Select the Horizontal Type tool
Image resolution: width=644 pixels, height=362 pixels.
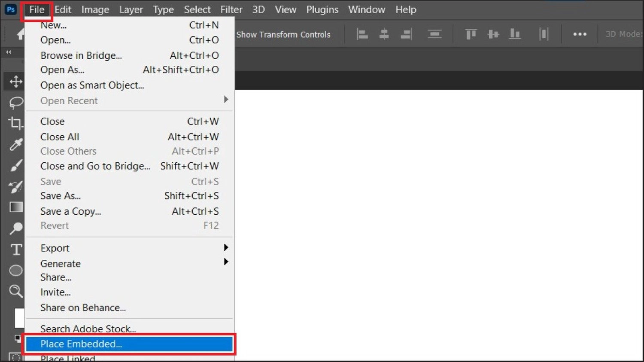16,249
